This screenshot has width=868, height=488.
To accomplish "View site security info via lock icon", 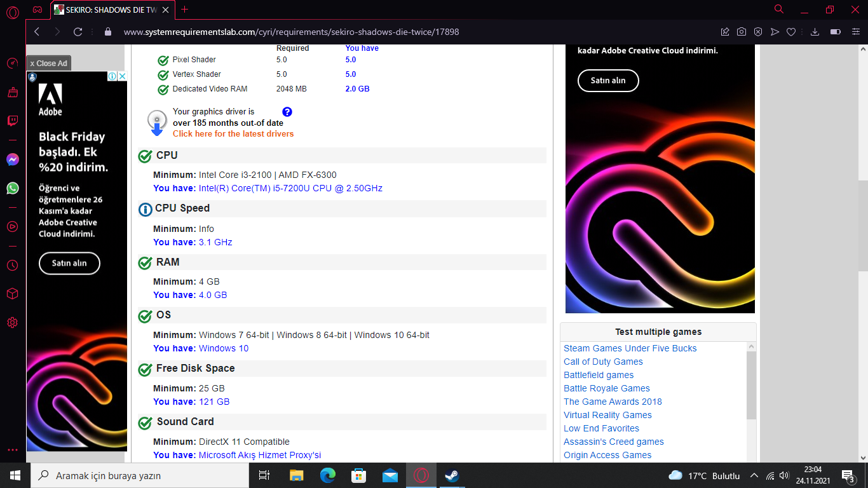I will pos(107,32).
